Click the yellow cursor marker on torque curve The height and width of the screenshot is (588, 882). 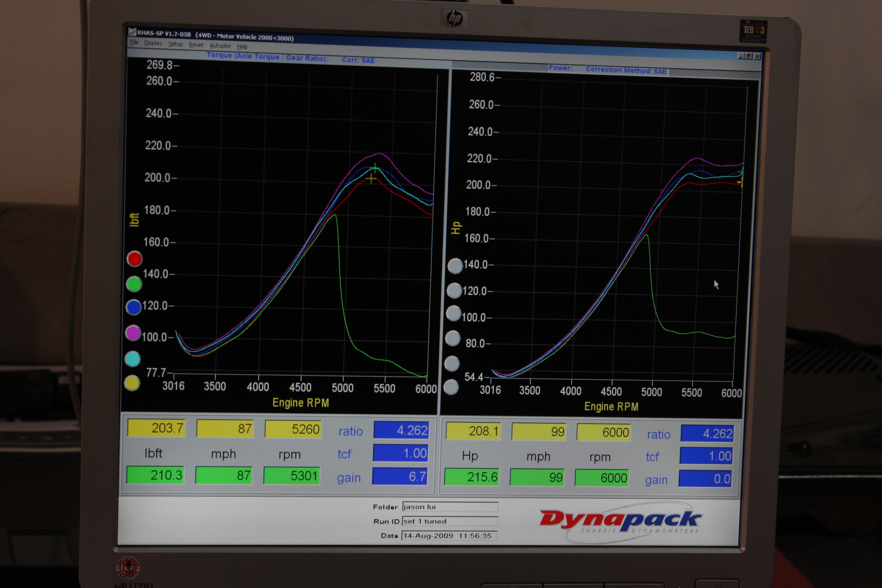[x=371, y=178]
